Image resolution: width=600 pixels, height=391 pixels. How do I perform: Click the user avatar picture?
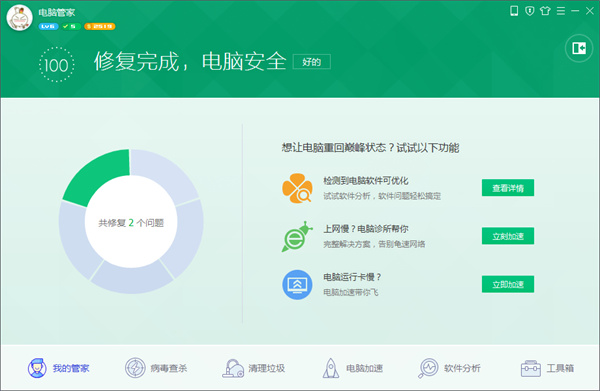tap(19, 18)
